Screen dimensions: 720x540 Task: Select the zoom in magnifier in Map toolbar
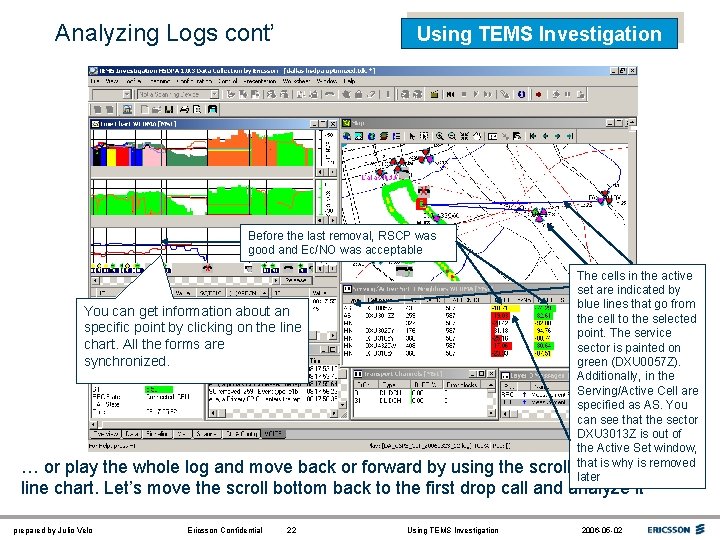click(x=440, y=136)
